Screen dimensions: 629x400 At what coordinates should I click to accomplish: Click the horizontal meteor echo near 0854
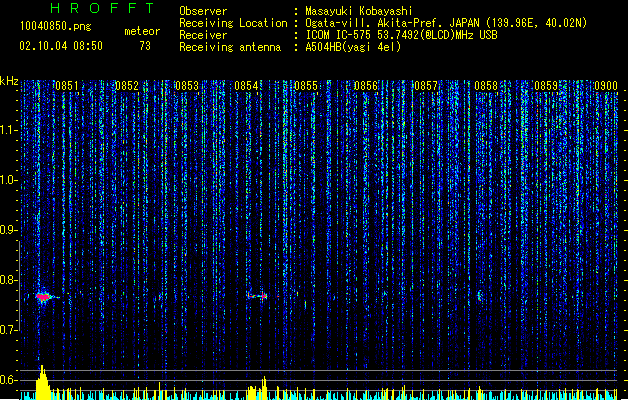pyautogui.click(x=257, y=296)
